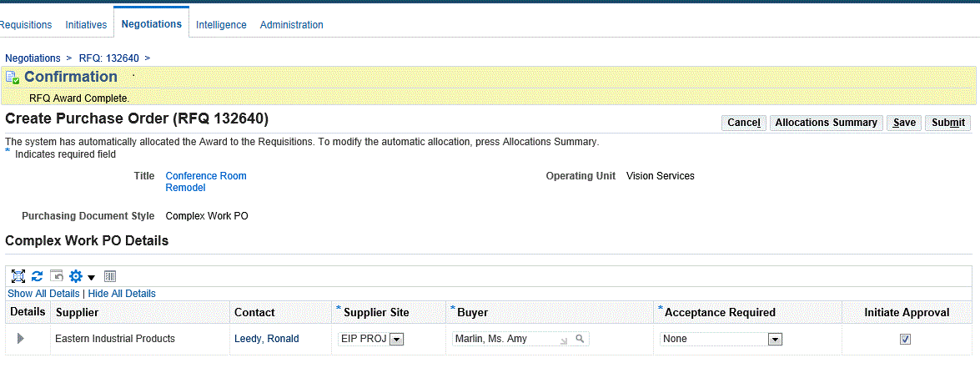Click the Submit button

[x=947, y=123]
